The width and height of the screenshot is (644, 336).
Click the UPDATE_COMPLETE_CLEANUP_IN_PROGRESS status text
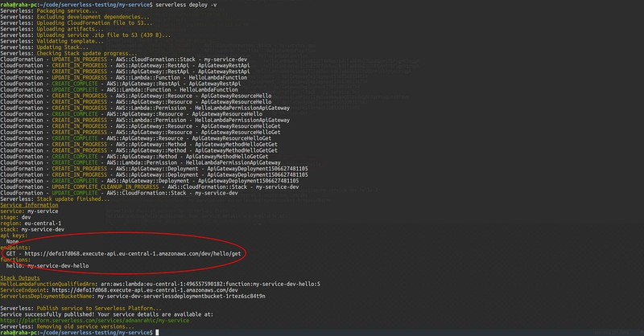pyautogui.click(x=105, y=186)
